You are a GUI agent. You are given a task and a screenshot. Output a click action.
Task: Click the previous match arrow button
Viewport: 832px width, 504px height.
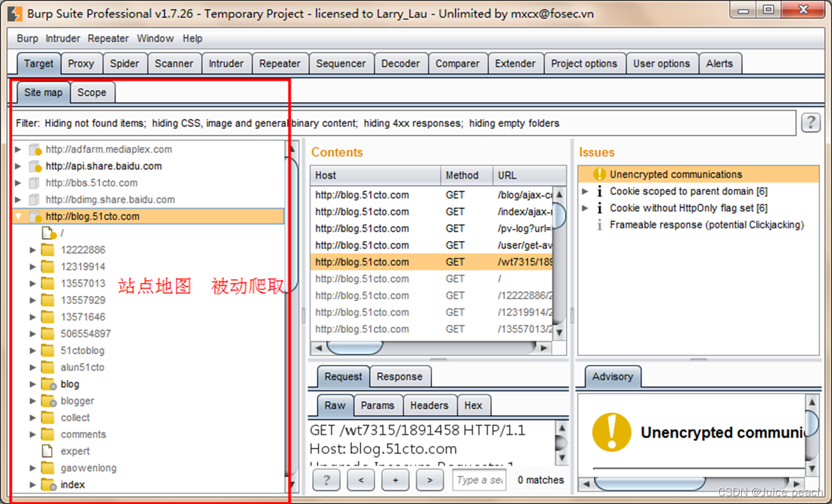[361, 480]
